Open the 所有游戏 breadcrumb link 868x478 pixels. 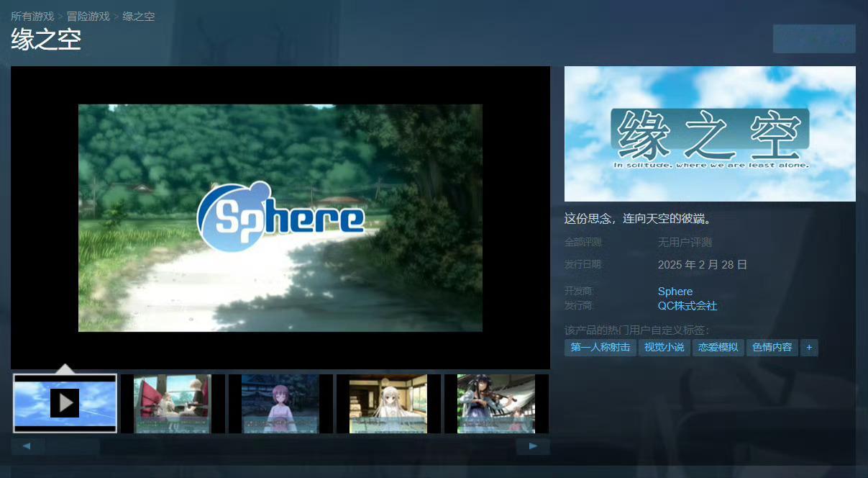click(32, 16)
